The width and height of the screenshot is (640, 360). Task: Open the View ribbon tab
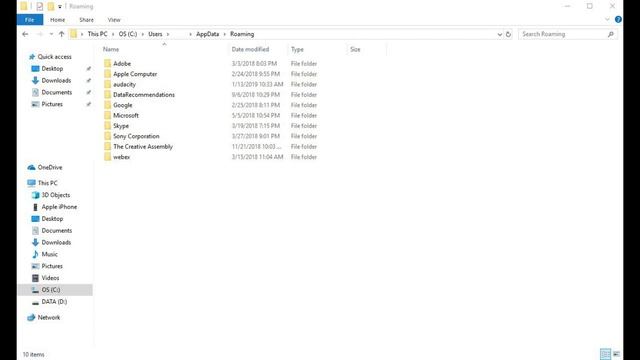click(x=114, y=20)
